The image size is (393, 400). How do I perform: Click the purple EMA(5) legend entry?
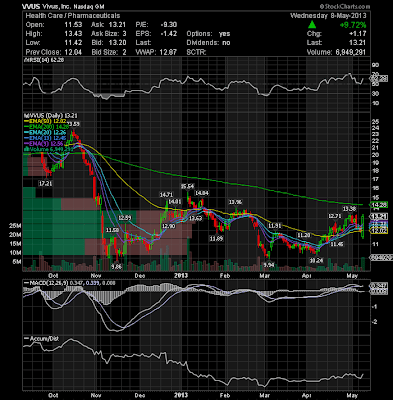[44, 144]
